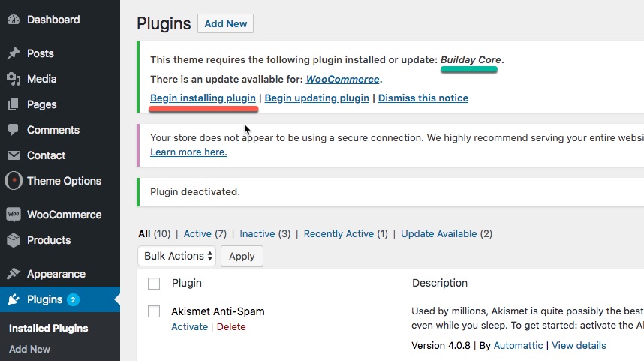Click the Pages icon in sidebar
The height and width of the screenshot is (361, 644).
[14, 104]
